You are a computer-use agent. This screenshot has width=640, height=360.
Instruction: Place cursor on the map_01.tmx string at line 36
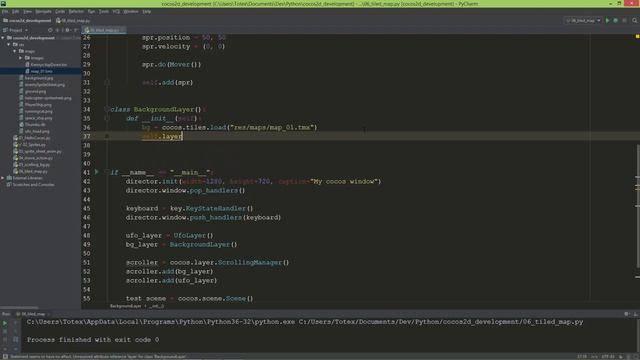(273, 127)
